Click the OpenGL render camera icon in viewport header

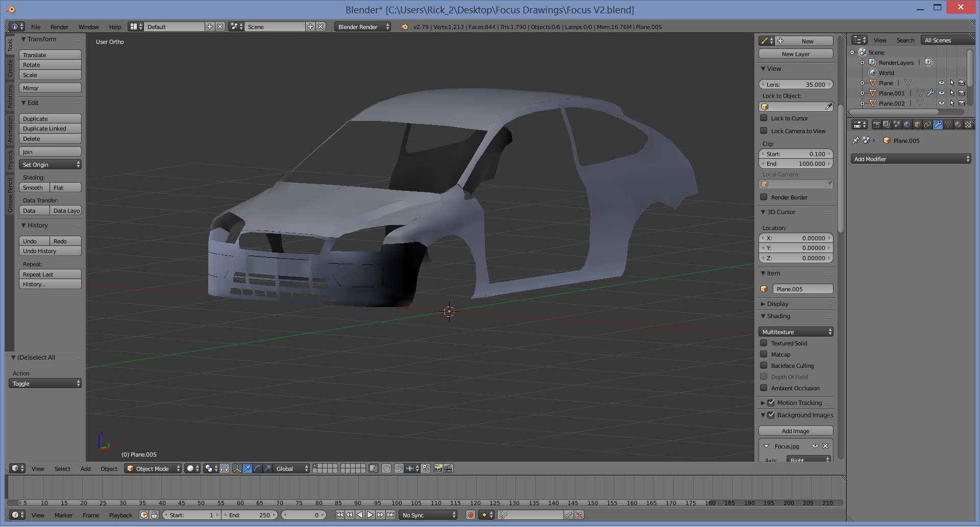pos(438,469)
